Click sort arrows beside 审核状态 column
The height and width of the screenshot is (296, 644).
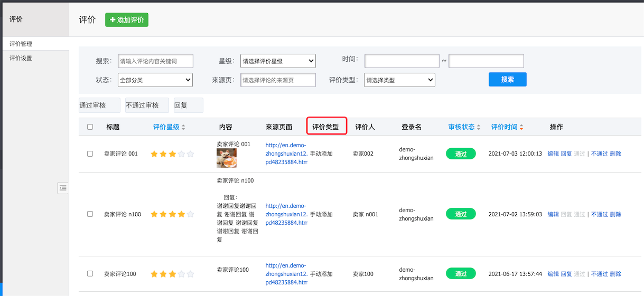point(479,127)
